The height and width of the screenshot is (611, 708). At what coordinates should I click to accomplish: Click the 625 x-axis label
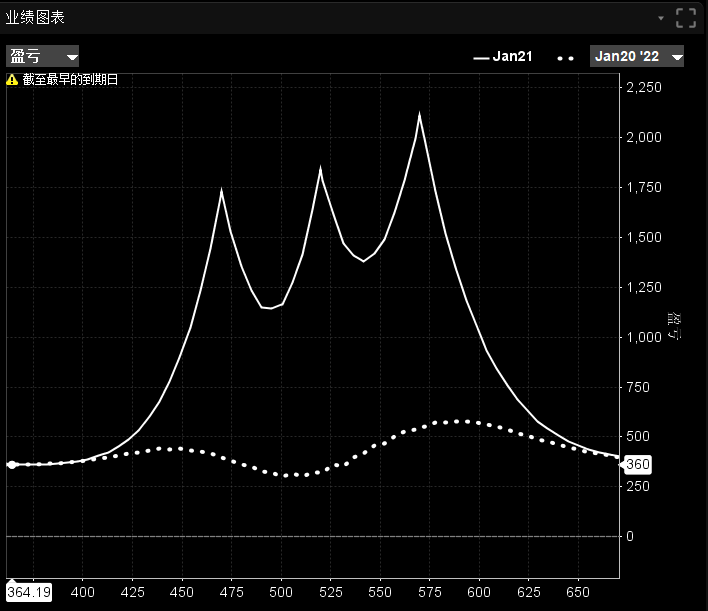(528, 592)
